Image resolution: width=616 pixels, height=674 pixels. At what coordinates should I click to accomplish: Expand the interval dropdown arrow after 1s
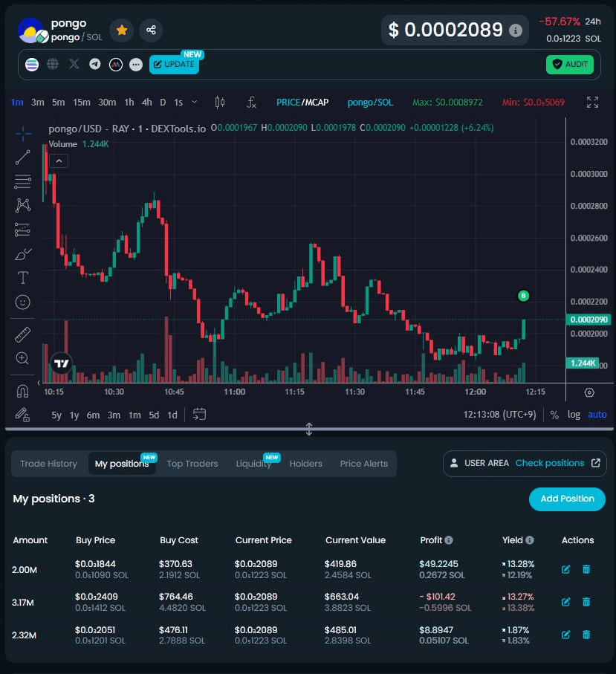[194, 102]
